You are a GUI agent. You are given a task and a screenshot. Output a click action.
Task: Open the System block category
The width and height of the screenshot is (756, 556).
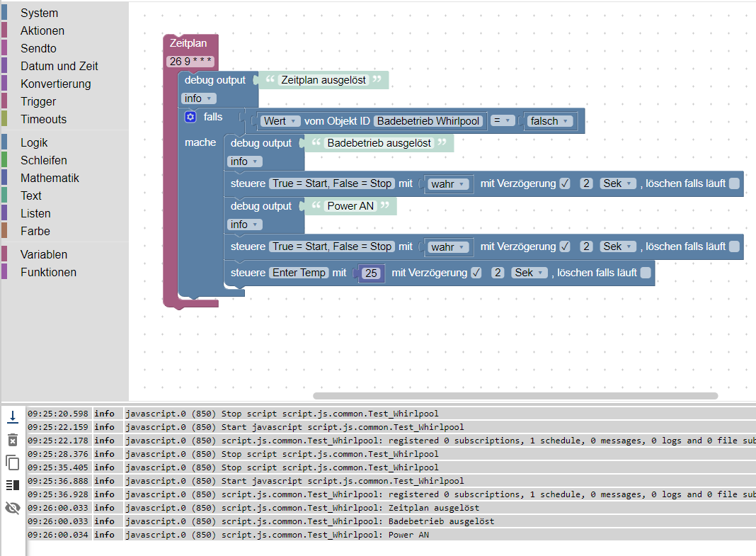point(39,13)
